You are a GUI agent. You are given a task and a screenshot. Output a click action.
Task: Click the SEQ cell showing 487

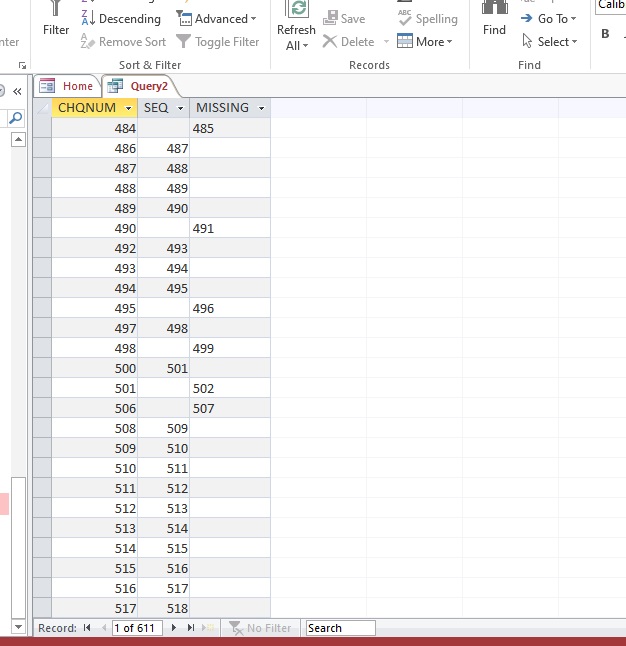point(164,148)
